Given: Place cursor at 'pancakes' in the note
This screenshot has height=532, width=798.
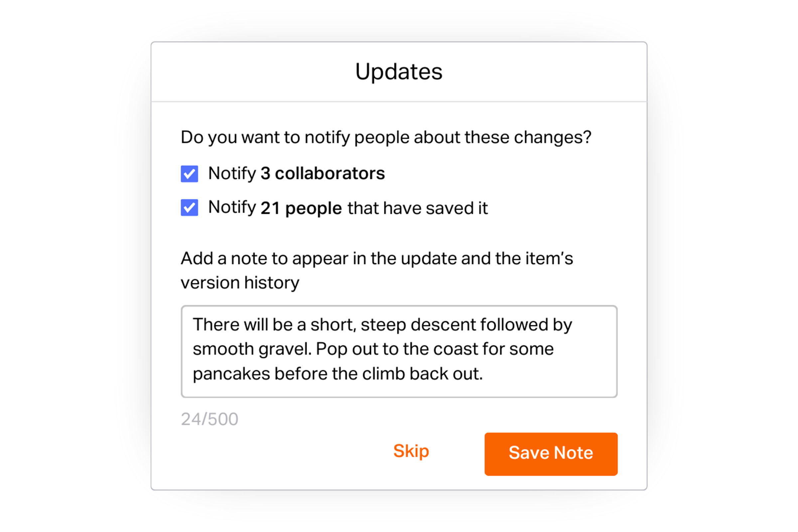Looking at the screenshot, I should point(231,374).
